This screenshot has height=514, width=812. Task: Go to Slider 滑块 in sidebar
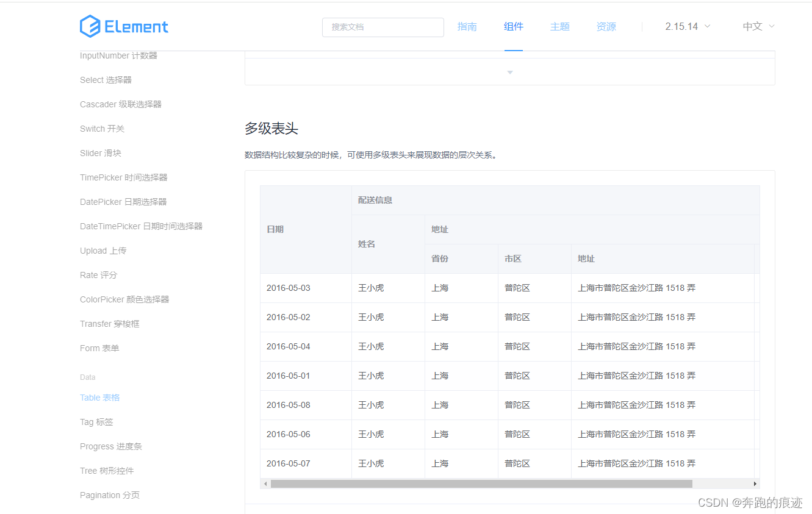101,153
